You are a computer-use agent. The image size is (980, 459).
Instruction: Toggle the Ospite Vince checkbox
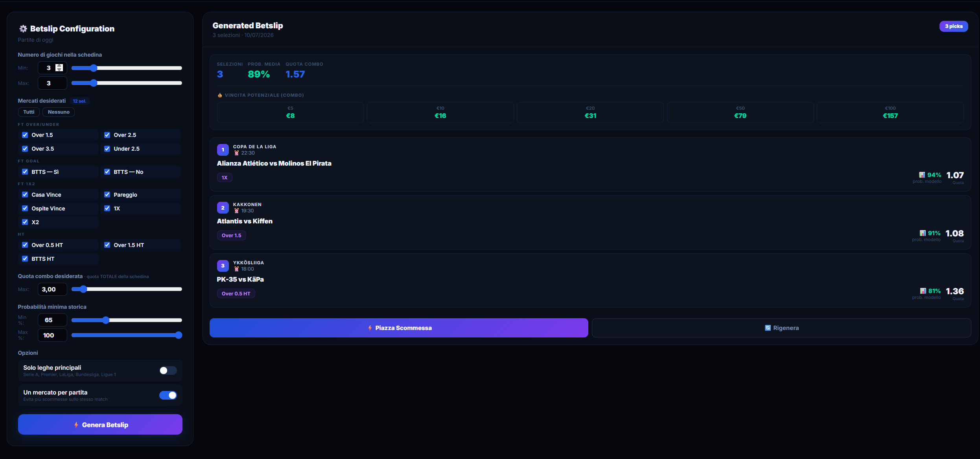(25, 208)
